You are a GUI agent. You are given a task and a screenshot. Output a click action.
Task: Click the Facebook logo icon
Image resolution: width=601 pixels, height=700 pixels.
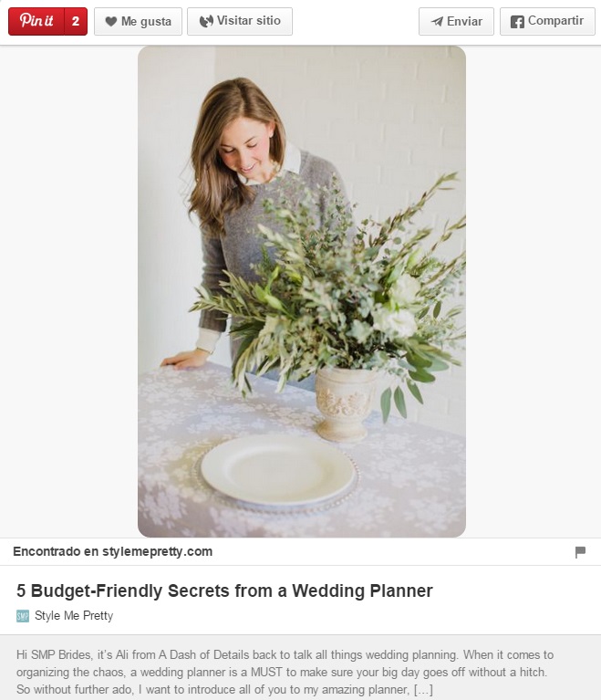point(517,22)
